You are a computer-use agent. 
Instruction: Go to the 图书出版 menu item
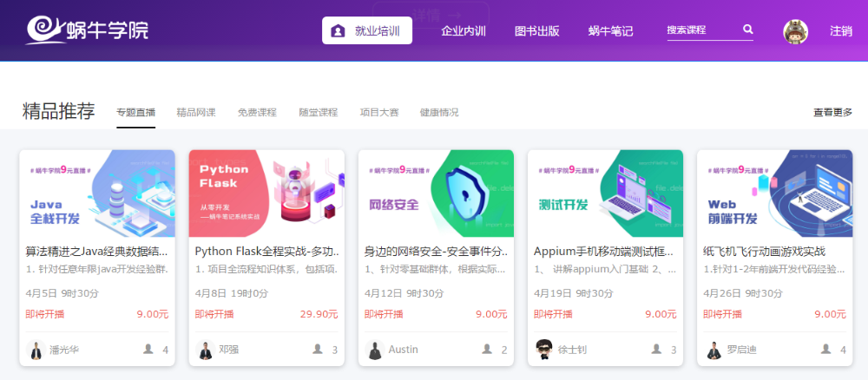pyautogui.click(x=536, y=30)
